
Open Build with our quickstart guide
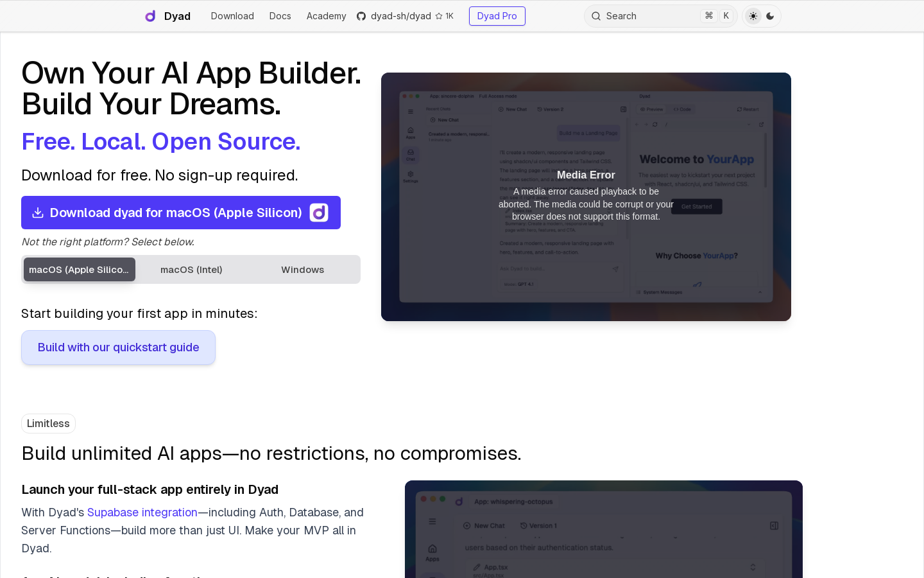(118, 347)
